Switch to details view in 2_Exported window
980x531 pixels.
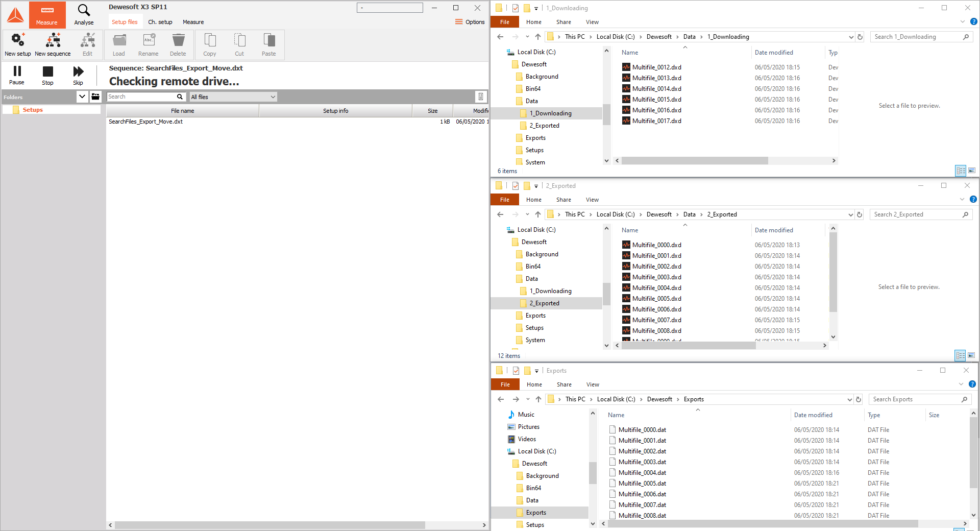click(x=960, y=355)
